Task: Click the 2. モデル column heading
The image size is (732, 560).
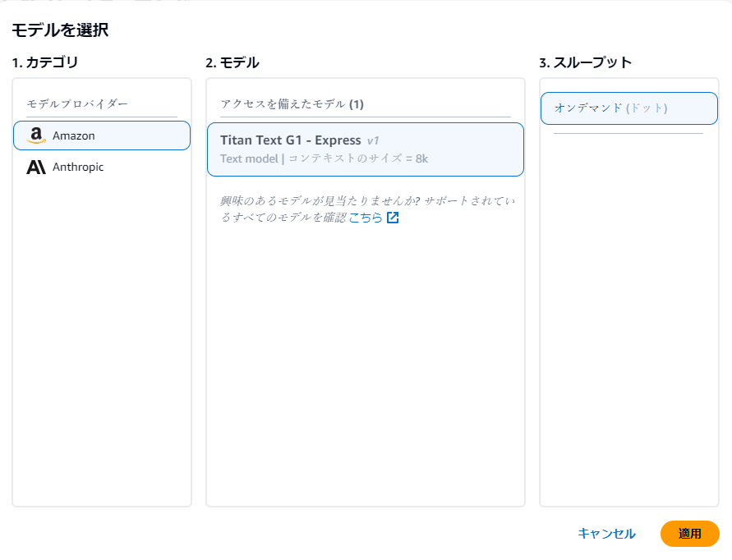Action: 232,62
